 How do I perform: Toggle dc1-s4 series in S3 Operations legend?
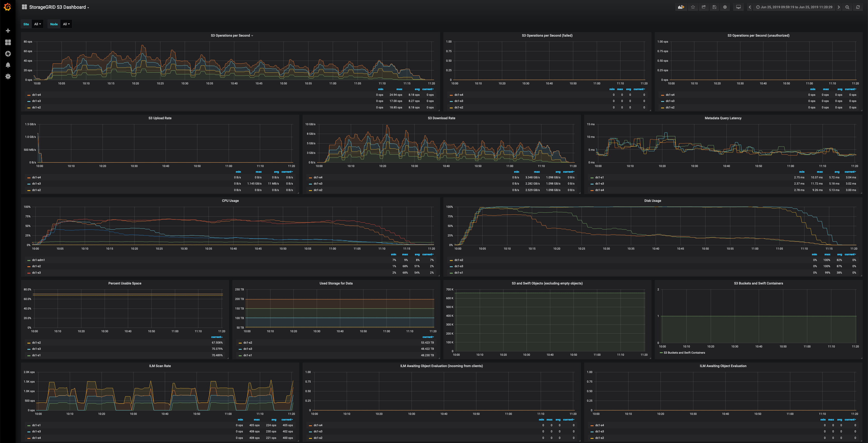point(36,95)
